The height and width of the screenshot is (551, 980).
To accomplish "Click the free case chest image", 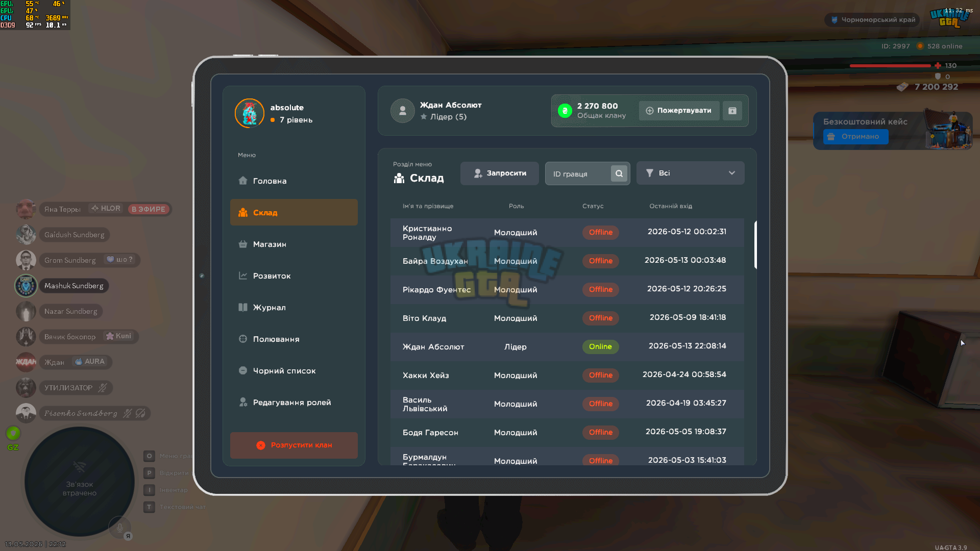I will pos(948,130).
